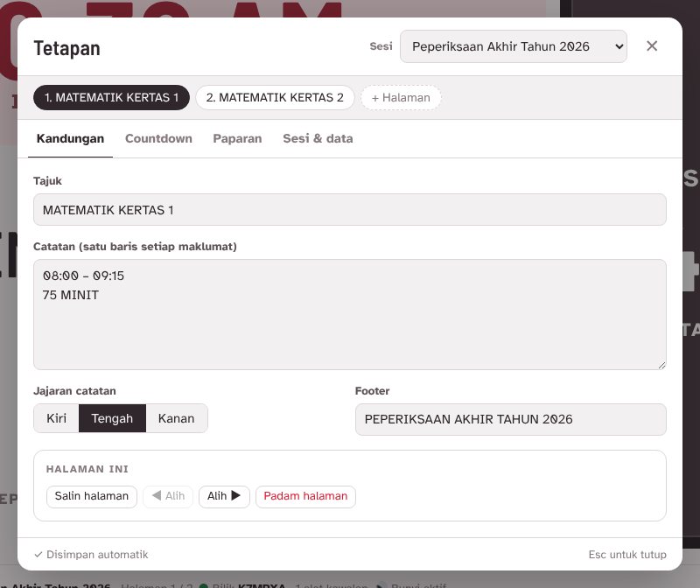The width and height of the screenshot is (700, 588).
Task: Click inside the Catatan text area
Action: 349,314
